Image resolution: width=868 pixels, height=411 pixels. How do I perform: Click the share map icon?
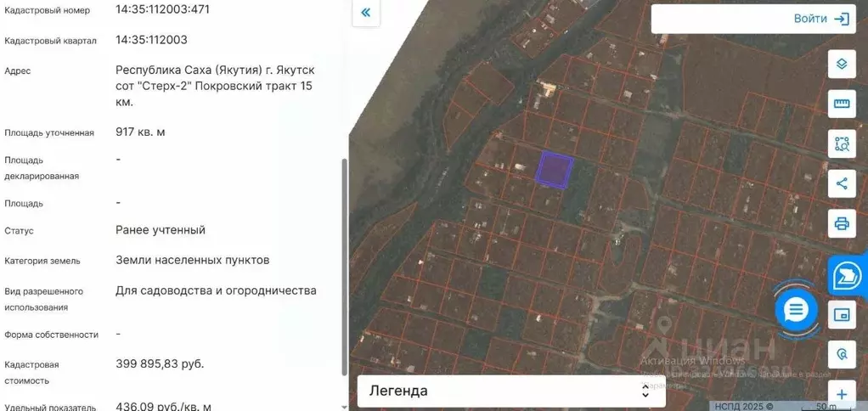[842, 183]
